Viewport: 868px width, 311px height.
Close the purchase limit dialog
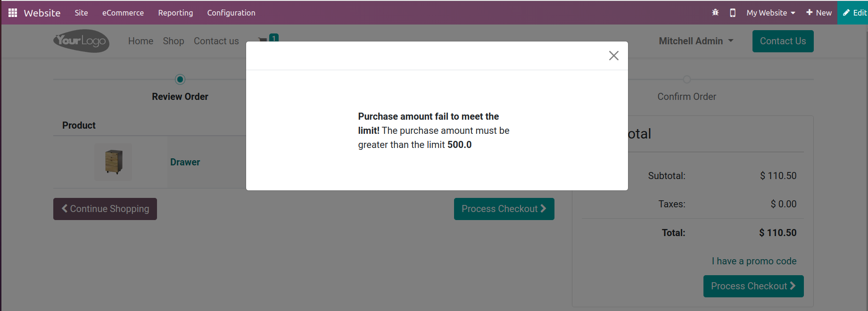click(613, 56)
